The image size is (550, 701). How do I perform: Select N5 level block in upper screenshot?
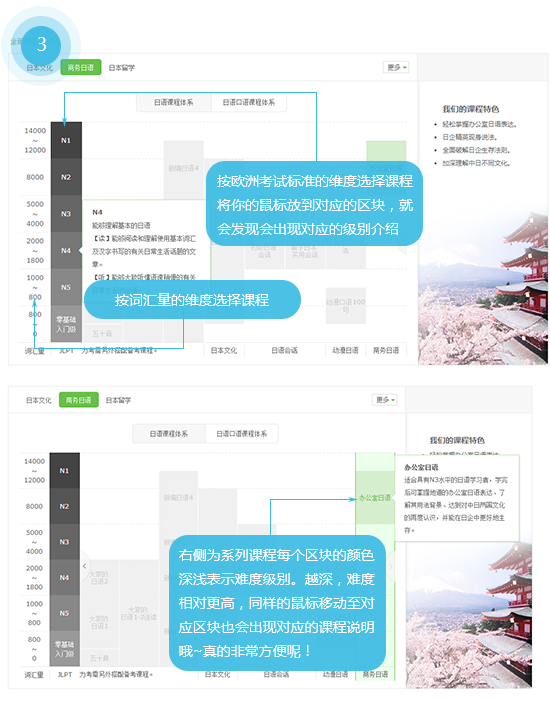click(x=66, y=287)
